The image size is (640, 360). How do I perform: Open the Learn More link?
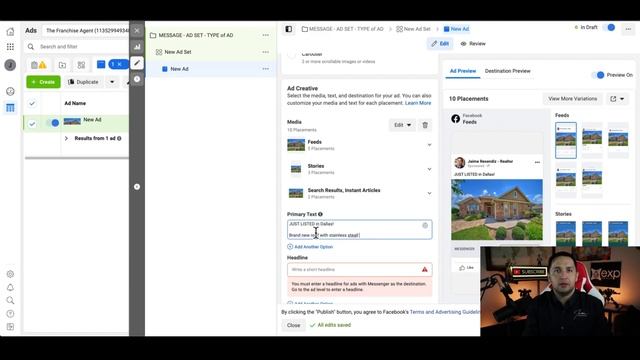pyautogui.click(x=418, y=103)
